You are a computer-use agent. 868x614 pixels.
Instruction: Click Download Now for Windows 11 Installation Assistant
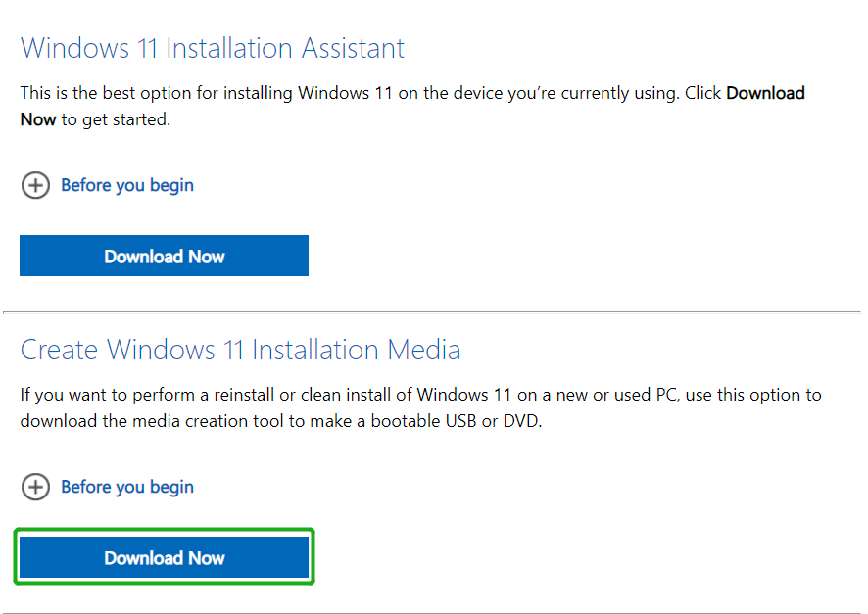click(164, 256)
